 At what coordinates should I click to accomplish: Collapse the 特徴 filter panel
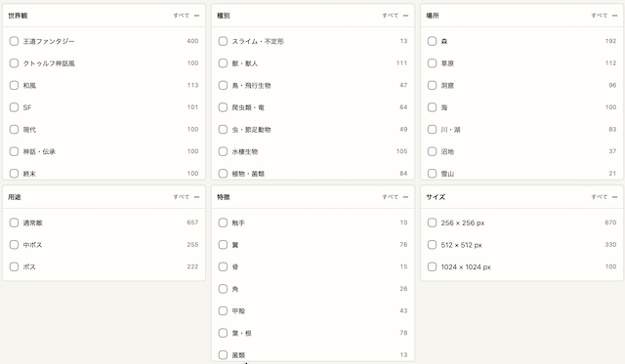tap(405, 197)
